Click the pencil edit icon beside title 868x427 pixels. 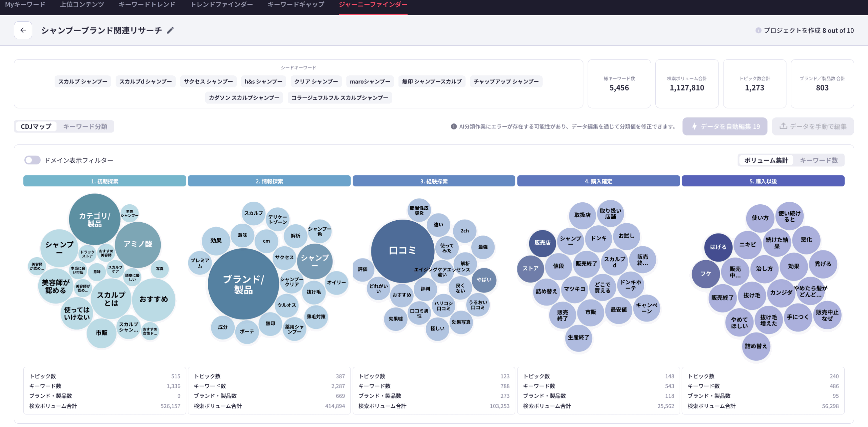(x=170, y=30)
